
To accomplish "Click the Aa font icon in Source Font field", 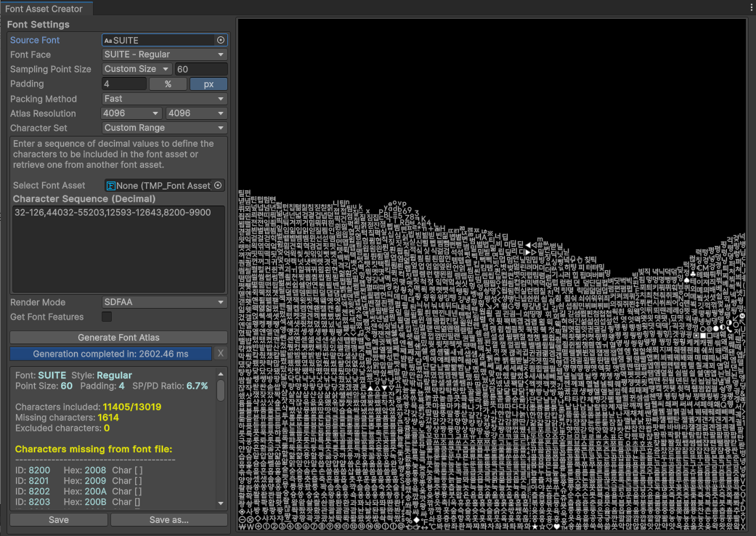I will tap(108, 41).
